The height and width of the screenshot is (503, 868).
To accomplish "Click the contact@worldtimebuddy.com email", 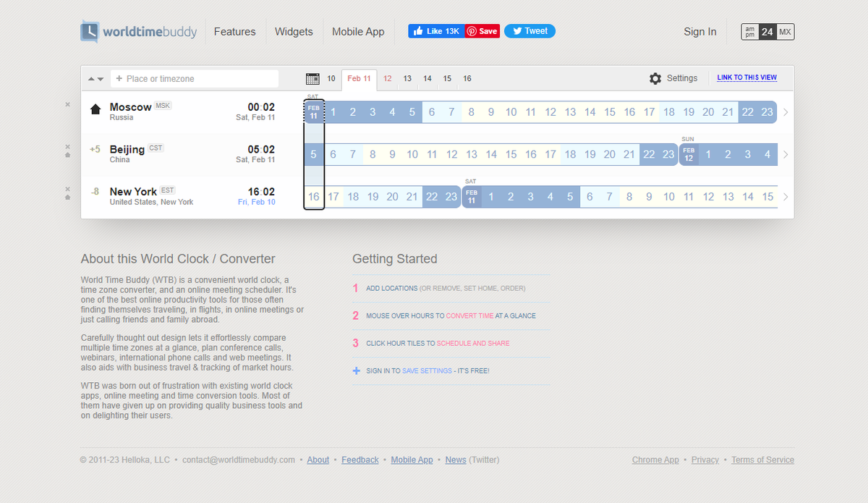I will pos(239,460).
